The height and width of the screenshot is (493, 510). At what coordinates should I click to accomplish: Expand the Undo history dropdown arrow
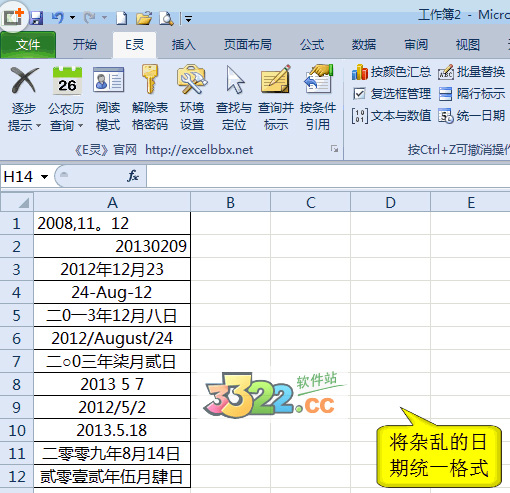tap(72, 17)
